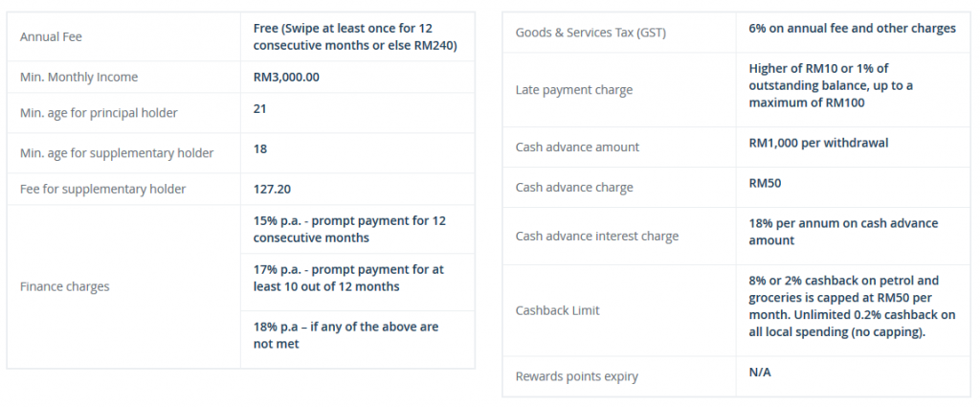Click the RM1,000 per withdrawal value

click(818, 143)
